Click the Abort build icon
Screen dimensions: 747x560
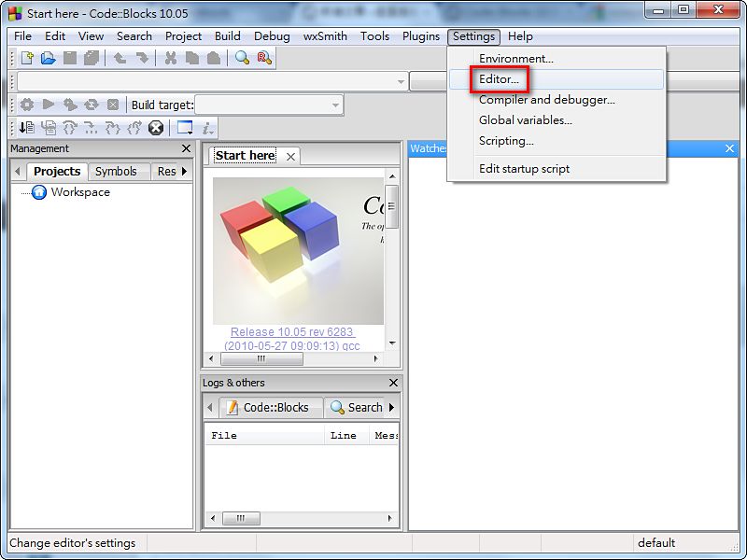tap(113, 105)
